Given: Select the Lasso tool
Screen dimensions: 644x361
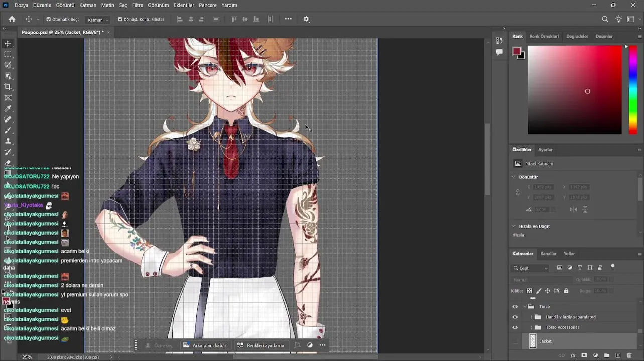Looking at the screenshot, I should (8, 65).
